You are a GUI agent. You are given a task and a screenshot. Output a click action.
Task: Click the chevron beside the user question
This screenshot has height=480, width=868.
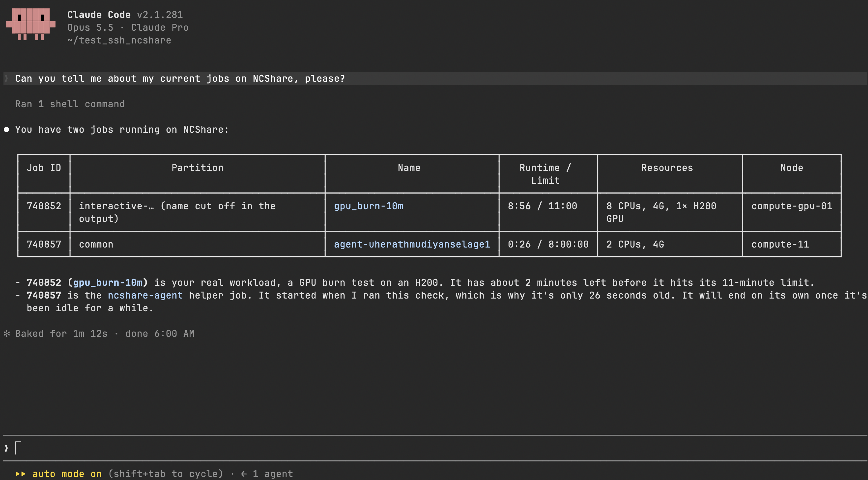pos(6,79)
